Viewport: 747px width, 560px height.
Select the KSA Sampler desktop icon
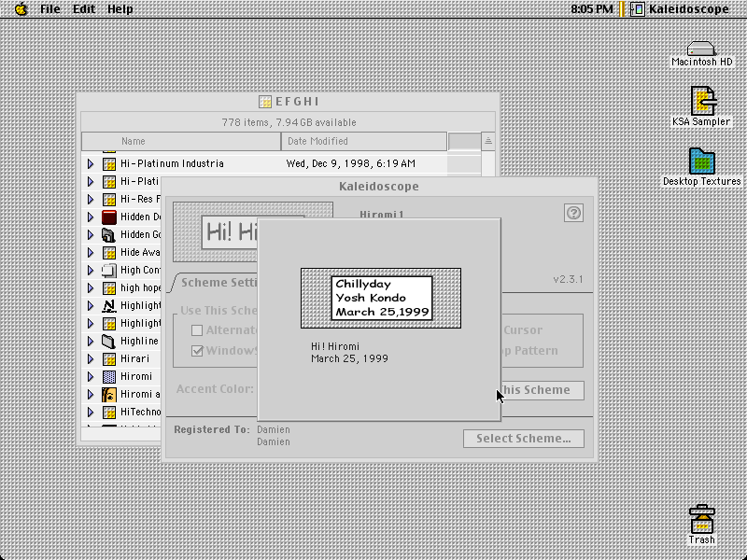point(702,101)
